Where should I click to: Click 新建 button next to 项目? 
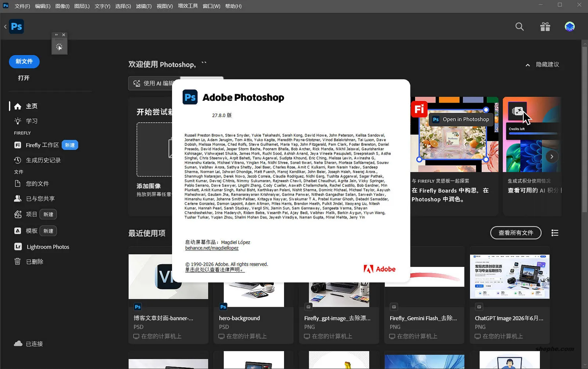[48, 214]
